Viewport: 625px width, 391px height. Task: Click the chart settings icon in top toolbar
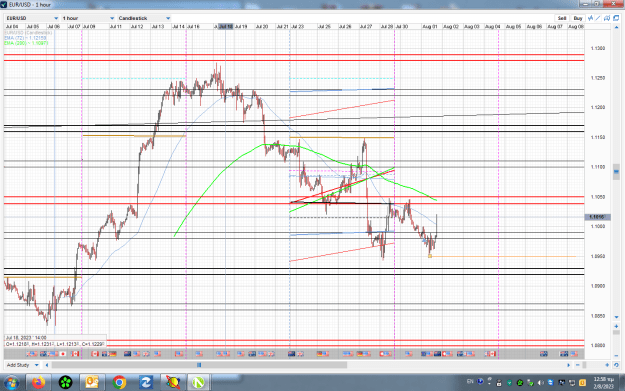[607, 18]
